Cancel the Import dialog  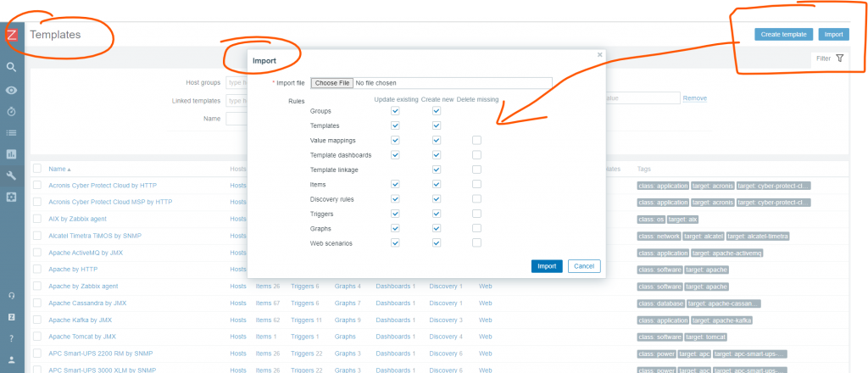[x=584, y=265]
